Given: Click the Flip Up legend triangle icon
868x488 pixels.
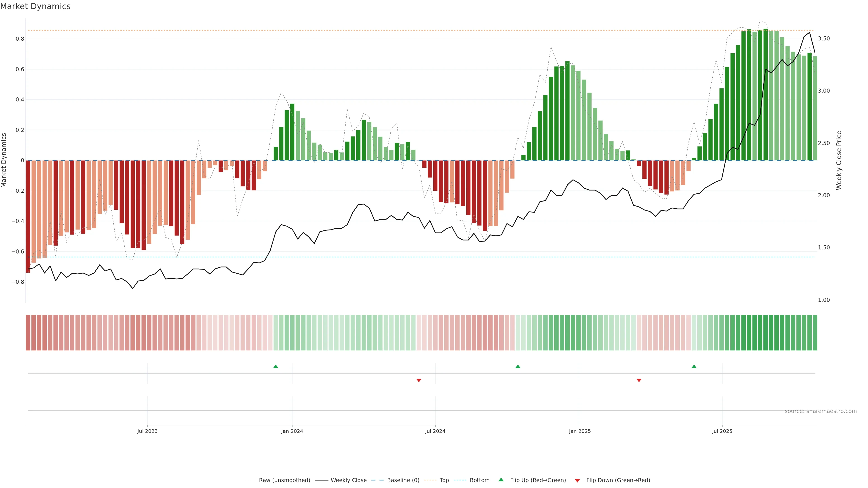Looking at the screenshot, I should [x=501, y=480].
